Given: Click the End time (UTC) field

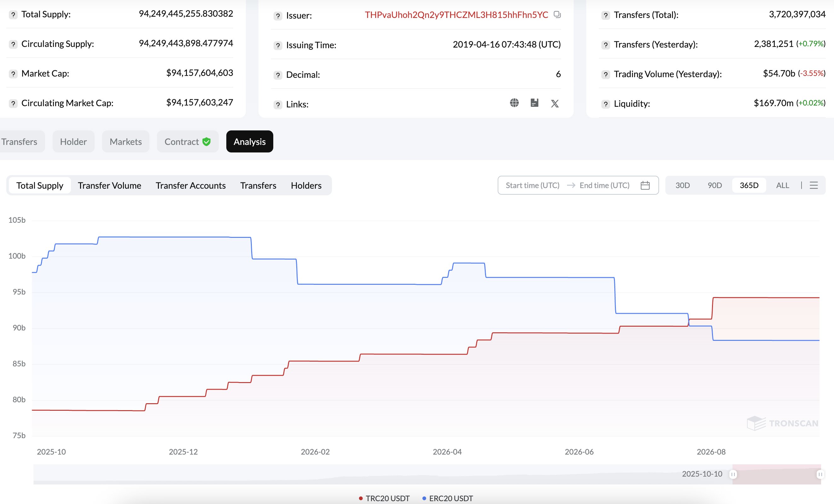Looking at the screenshot, I should pos(605,185).
